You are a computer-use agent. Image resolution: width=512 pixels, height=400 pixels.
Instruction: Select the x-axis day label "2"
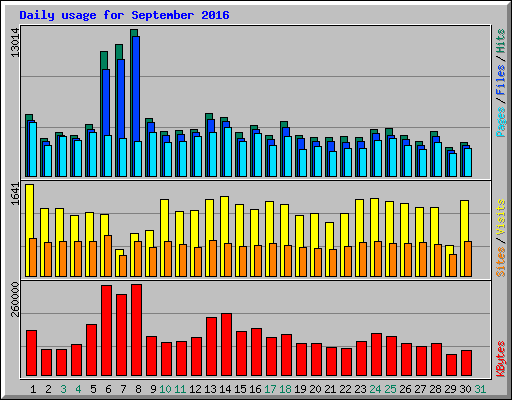coord(48,389)
